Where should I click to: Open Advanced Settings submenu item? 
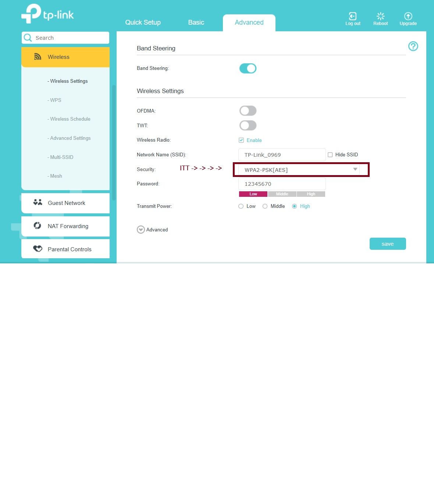69,138
